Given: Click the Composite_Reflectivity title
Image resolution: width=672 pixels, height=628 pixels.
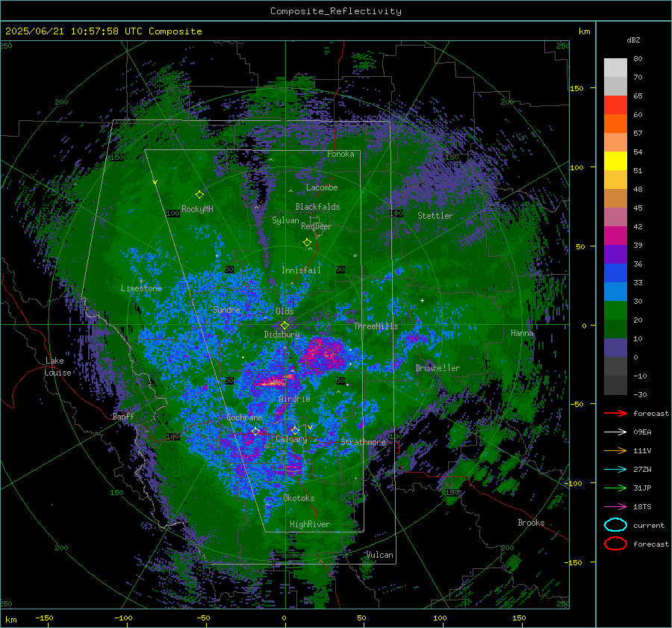Looking at the screenshot, I should 335,11.
